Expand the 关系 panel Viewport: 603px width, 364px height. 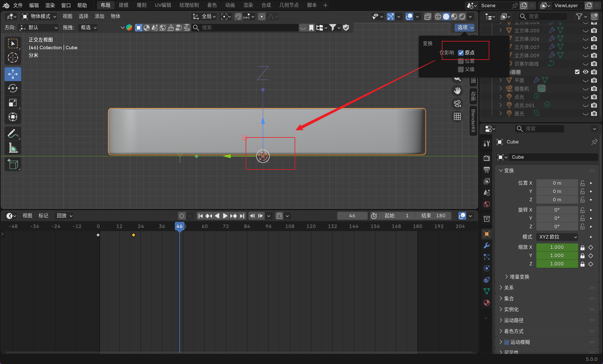pyautogui.click(x=509, y=288)
